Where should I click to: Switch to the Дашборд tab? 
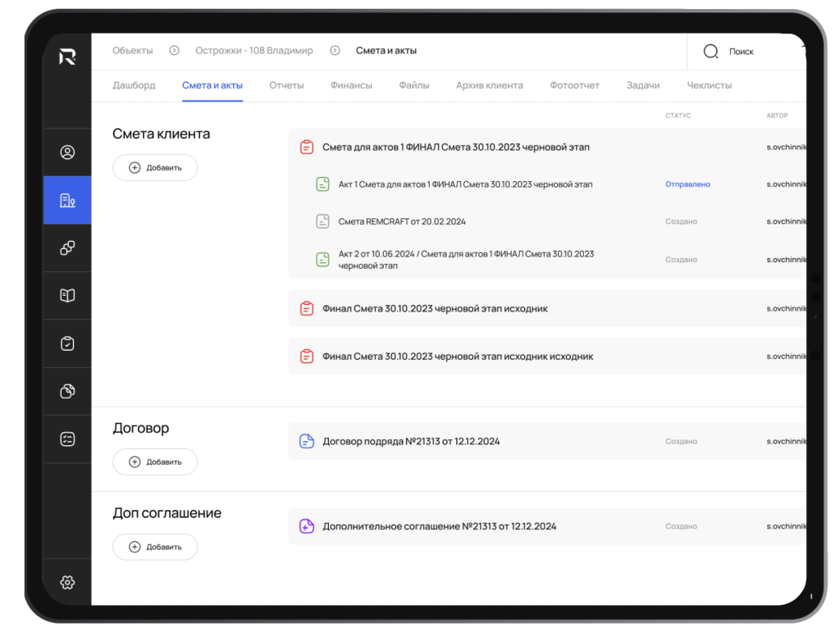(134, 85)
